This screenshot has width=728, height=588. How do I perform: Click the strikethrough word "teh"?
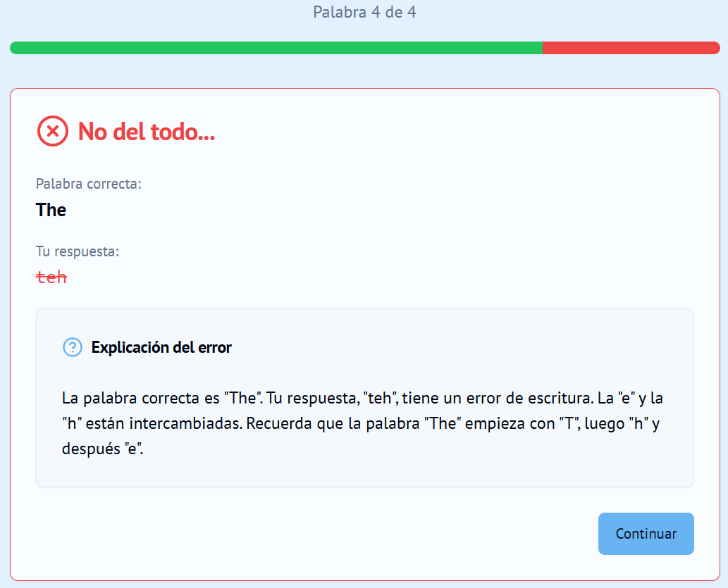tap(51, 277)
